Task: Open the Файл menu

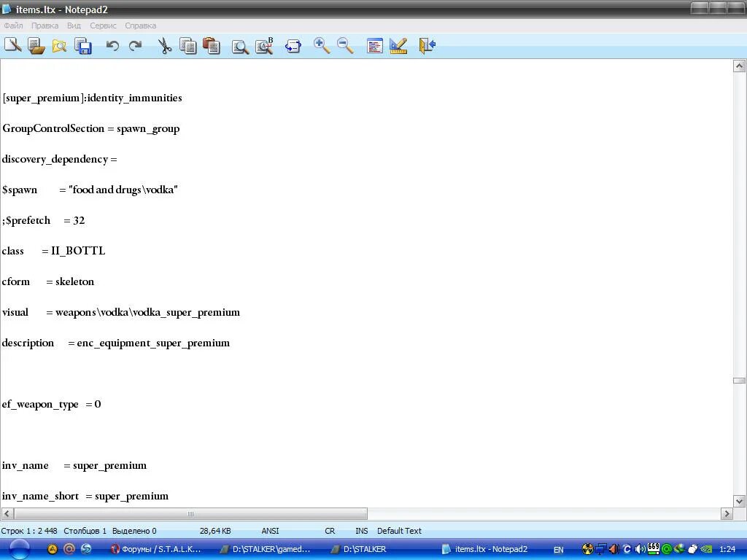Action: (13, 26)
